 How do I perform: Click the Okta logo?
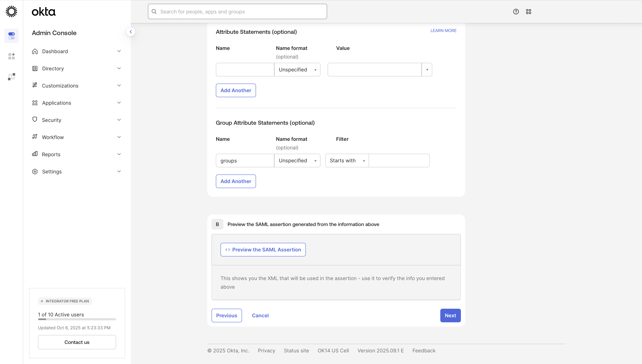(43, 11)
